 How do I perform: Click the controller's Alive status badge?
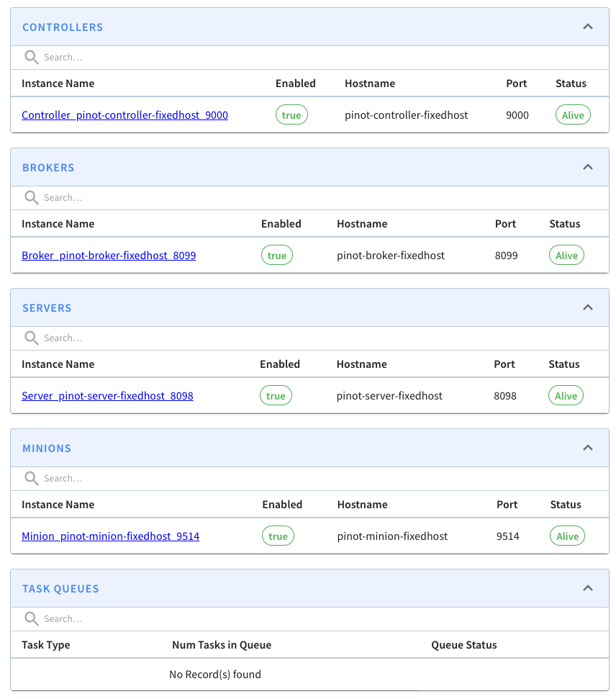click(574, 115)
